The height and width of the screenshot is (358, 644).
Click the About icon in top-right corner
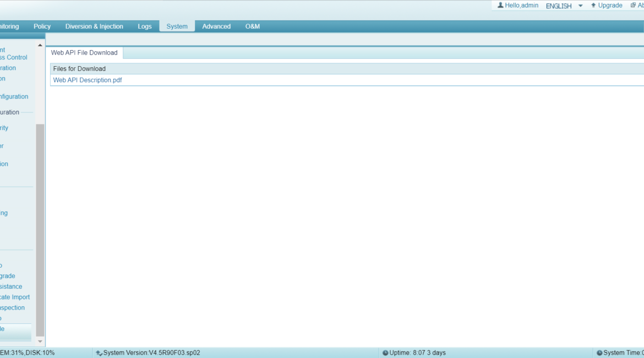634,5
